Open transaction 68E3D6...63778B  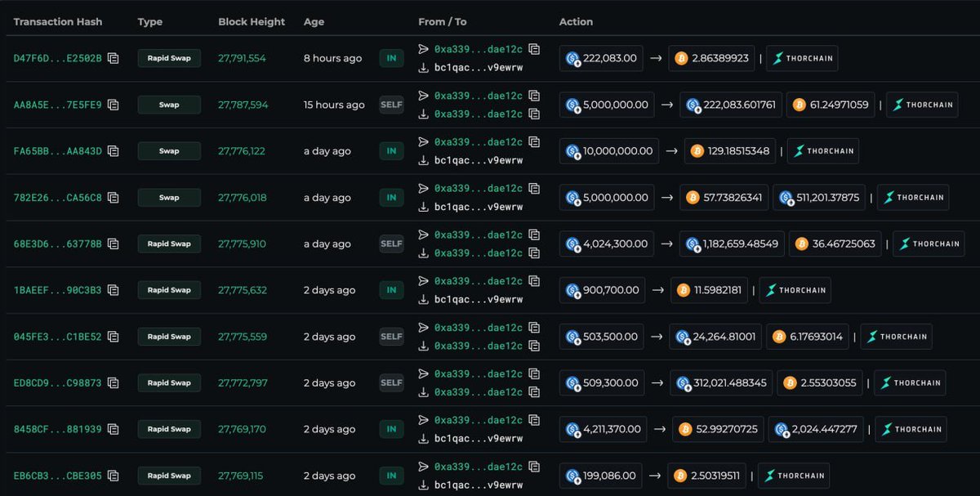(x=58, y=244)
